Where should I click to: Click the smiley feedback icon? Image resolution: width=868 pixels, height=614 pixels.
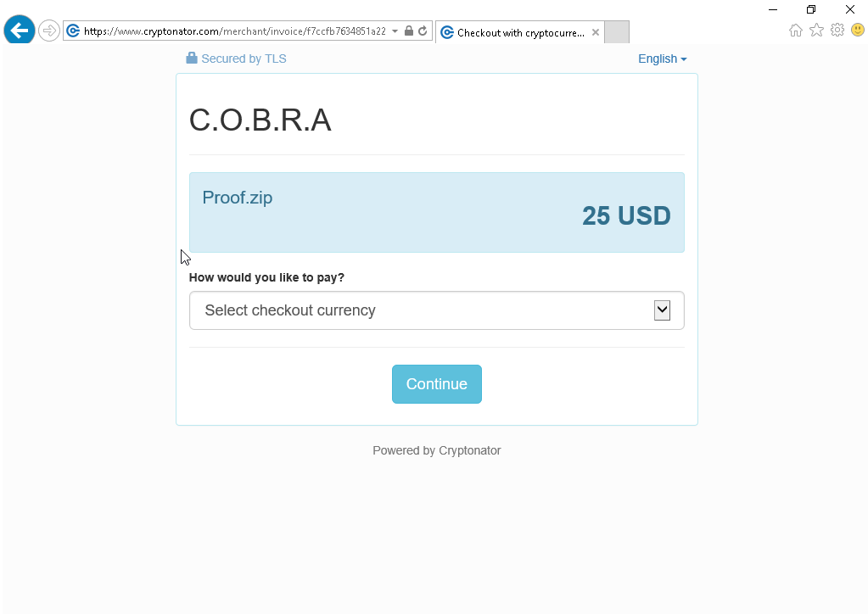(x=858, y=31)
